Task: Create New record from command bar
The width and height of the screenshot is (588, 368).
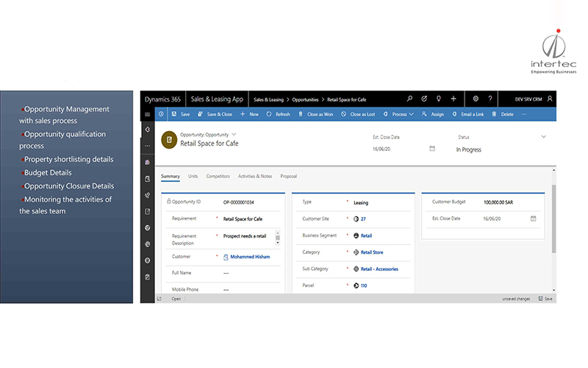Action: point(249,114)
